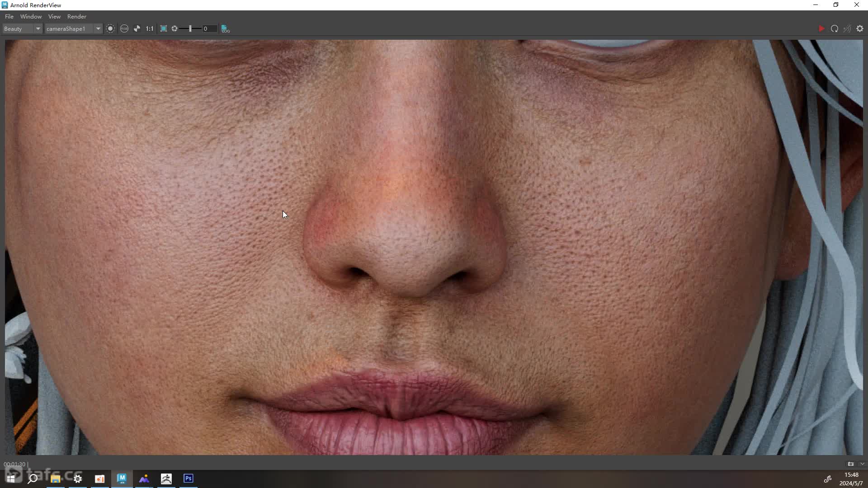This screenshot has width=868, height=488.
Task: Click the purple mountain app in taskbar
Action: pyautogui.click(x=144, y=479)
